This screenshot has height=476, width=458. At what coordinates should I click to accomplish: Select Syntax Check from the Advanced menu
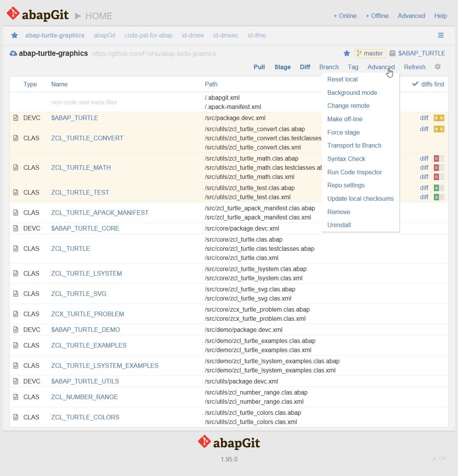(x=346, y=159)
